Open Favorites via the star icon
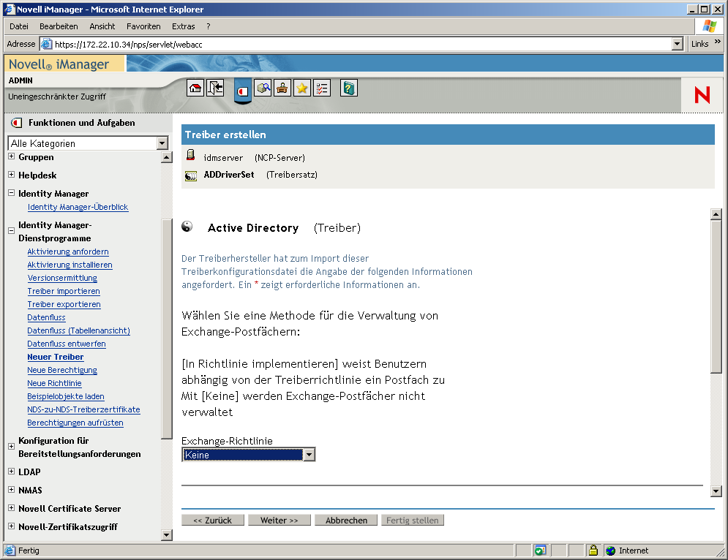The image size is (728, 560). point(301,88)
